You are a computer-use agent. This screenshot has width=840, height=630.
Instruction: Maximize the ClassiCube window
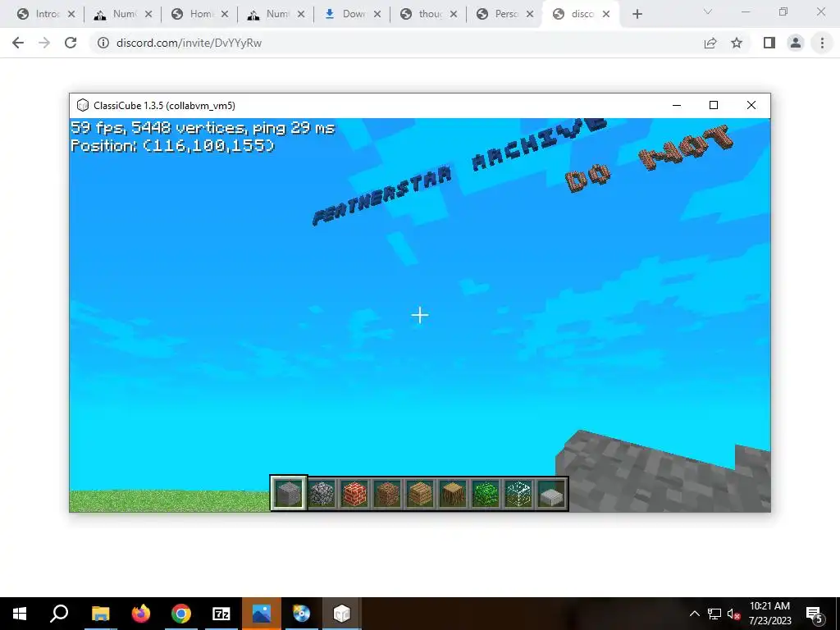714,106
